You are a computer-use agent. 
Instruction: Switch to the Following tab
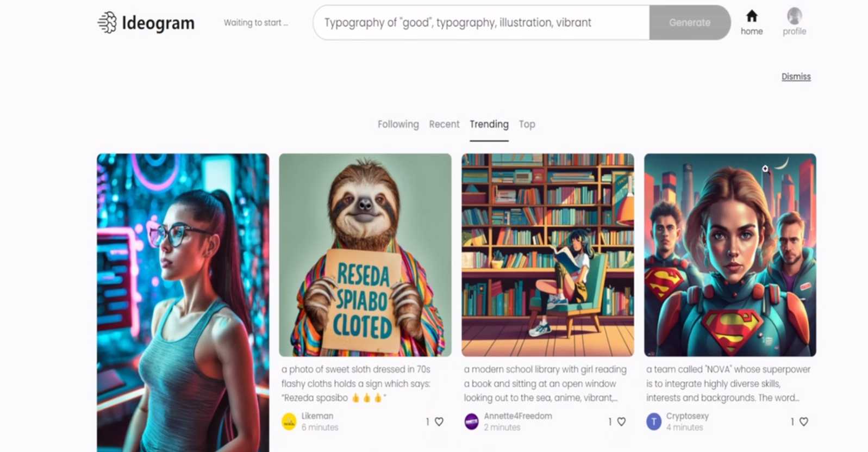398,124
